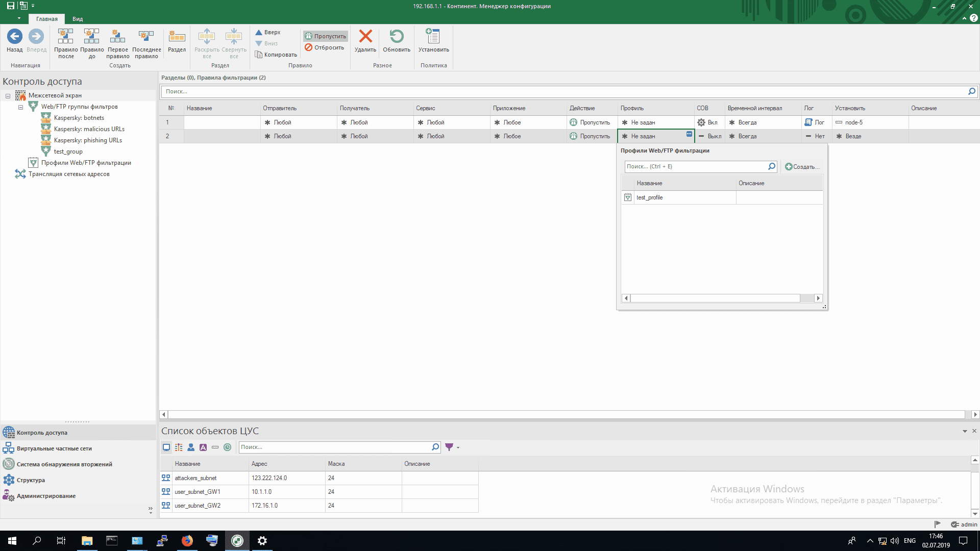Screen dimensions: 980x551
Task: Toggle the Отбросить action button
Action: point(325,47)
